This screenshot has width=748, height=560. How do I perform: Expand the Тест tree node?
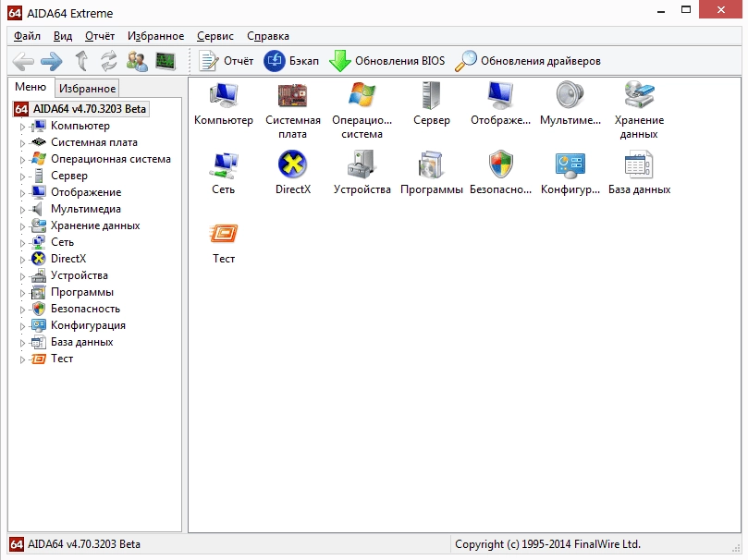pyautogui.click(x=22, y=359)
